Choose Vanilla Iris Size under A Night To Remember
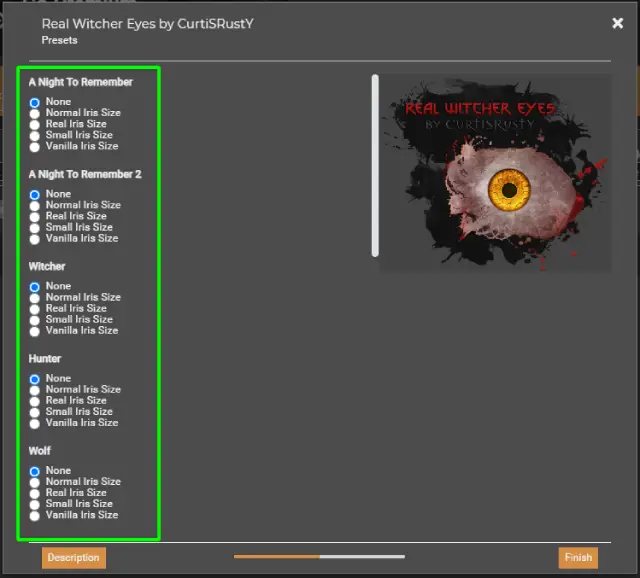Viewport: 640px width, 578px height. pos(35,147)
